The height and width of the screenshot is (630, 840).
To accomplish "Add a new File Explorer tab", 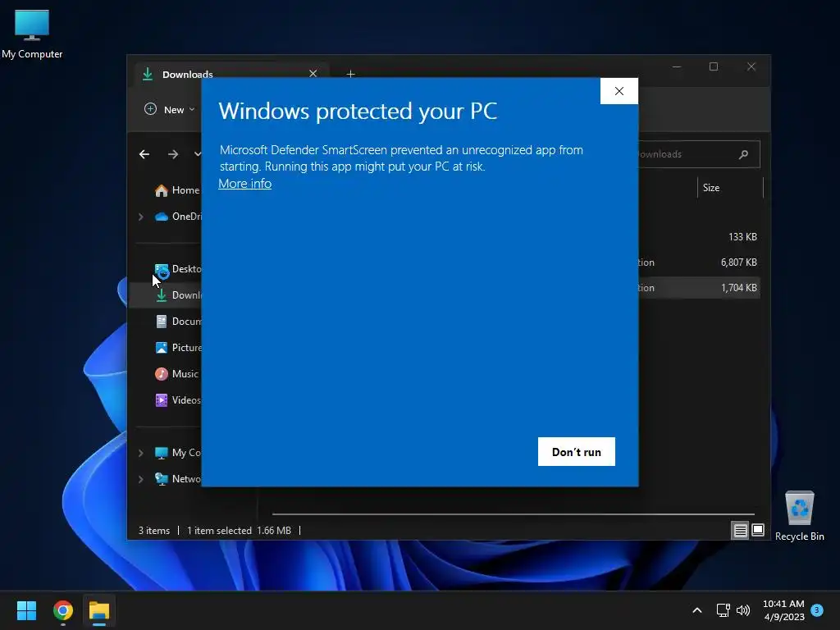I will click(350, 74).
